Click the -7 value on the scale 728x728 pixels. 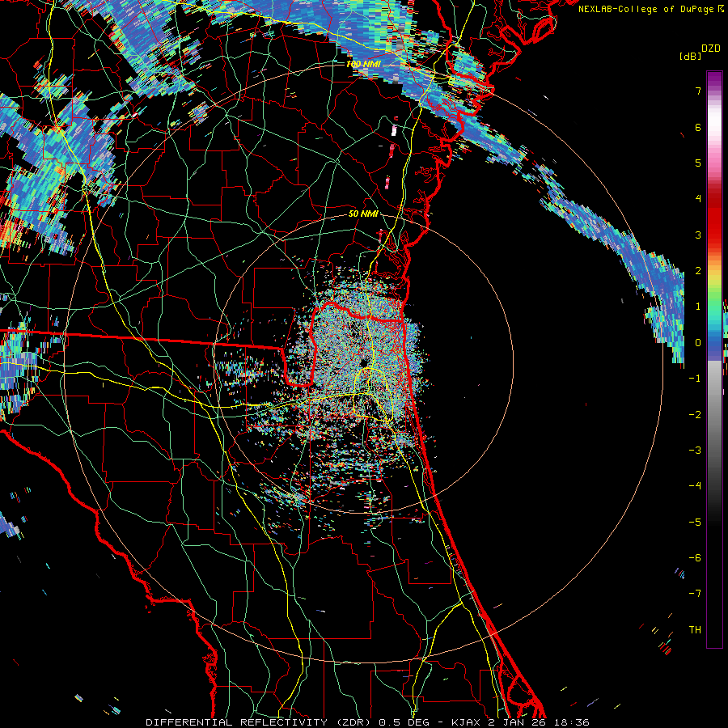[x=695, y=594]
